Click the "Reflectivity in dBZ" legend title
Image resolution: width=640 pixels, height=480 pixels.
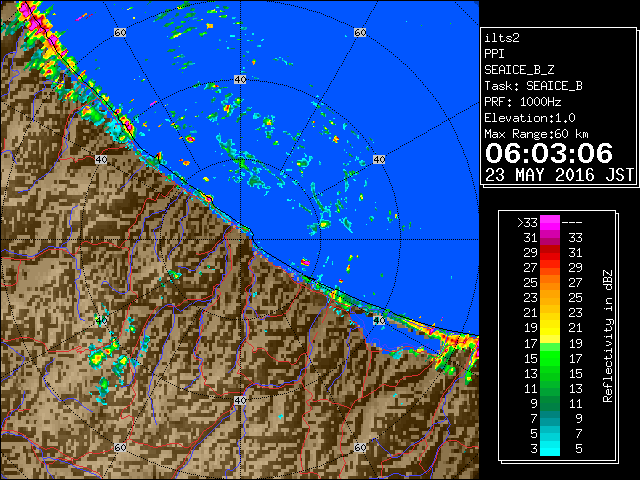coord(608,336)
